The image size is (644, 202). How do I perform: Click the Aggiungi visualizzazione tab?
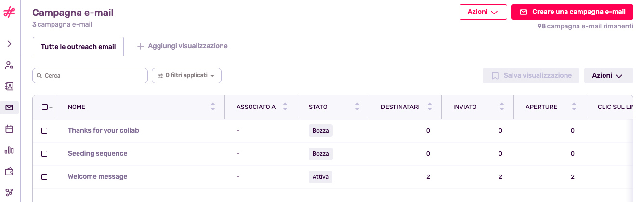click(183, 46)
